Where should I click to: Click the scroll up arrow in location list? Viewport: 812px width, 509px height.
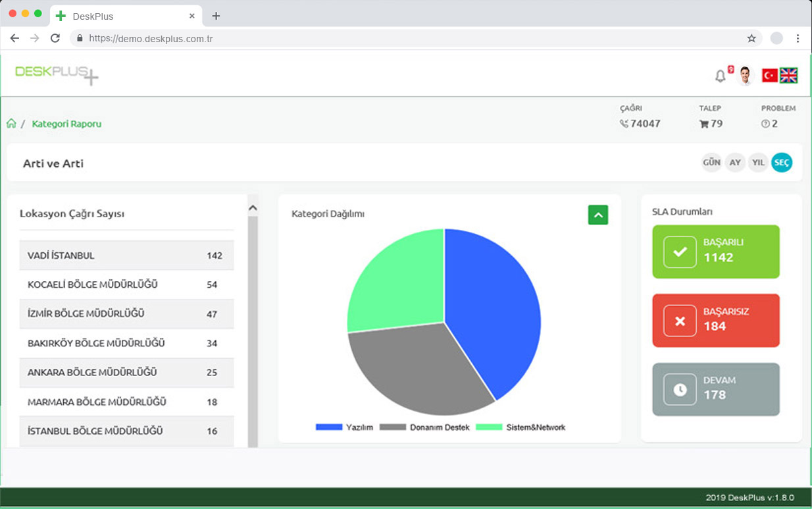pyautogui.click(x=253, y=207)
